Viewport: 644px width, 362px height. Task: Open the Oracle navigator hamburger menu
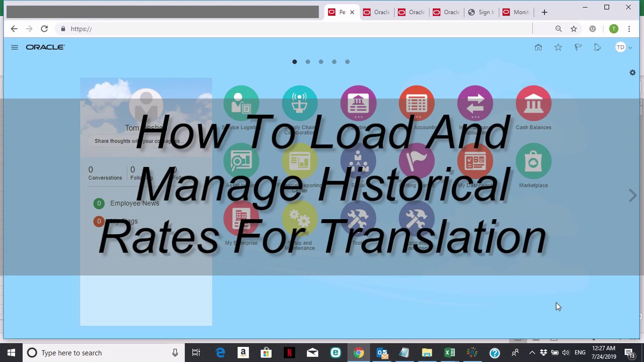[x=15, y=47]
